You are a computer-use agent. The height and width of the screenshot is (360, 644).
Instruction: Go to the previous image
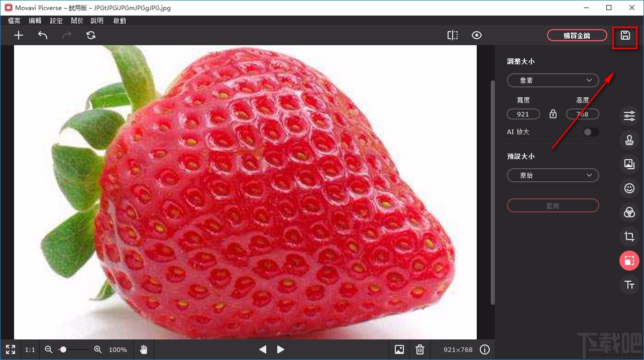click(262, 349)
